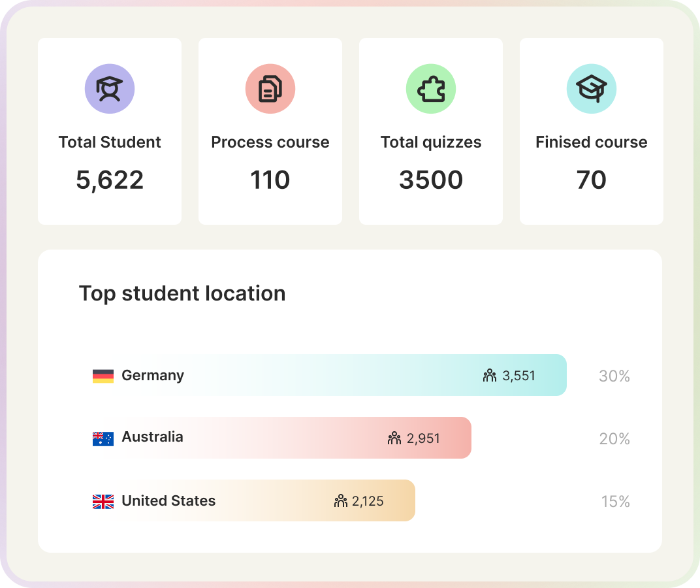700x588 pixels.
Task: Click the Top student location heading
Action: (182, 293)
